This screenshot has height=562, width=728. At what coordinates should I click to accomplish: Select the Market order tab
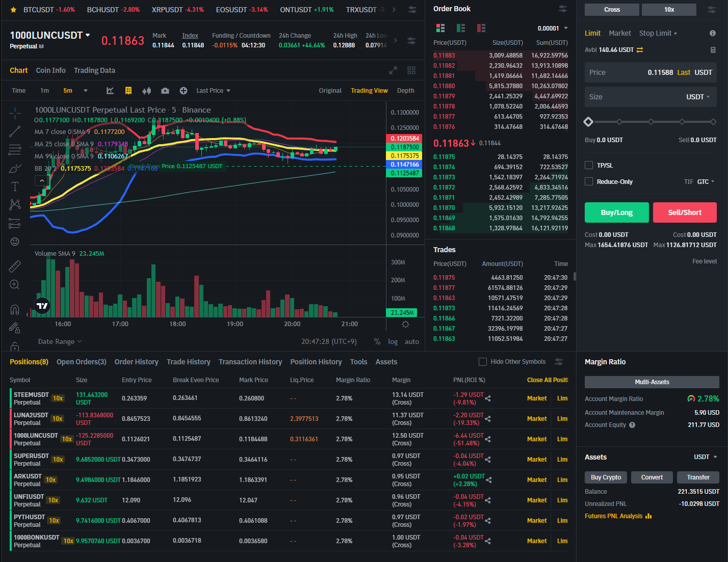620,33
